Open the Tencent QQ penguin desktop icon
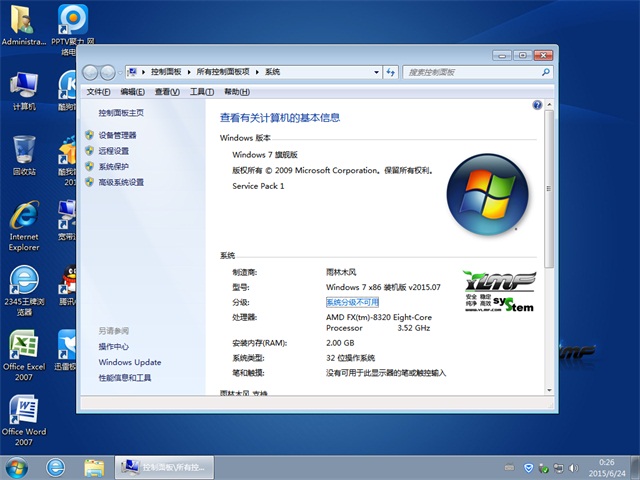The image size is (640, 480). [x=67, y=282]
